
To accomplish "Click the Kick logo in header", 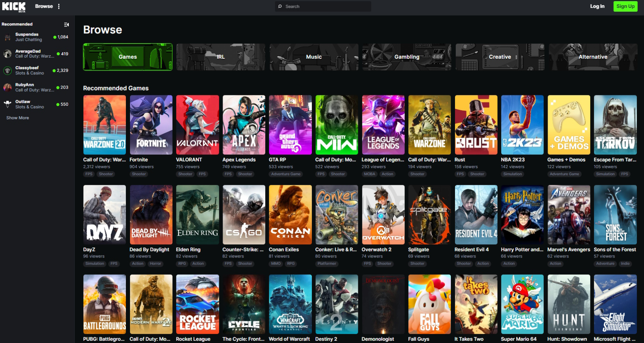I will [x=14, y=6].
